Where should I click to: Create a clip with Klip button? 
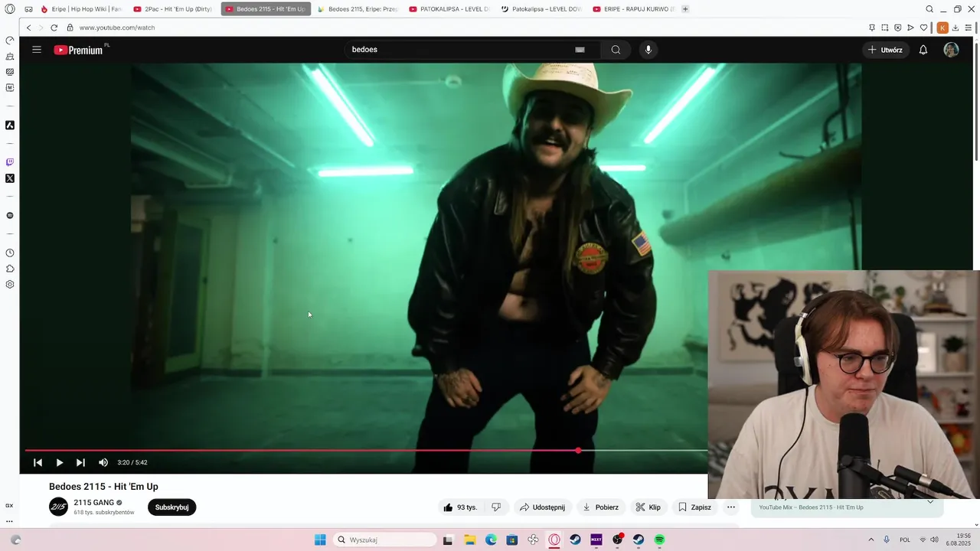click(x=648, y=507)
